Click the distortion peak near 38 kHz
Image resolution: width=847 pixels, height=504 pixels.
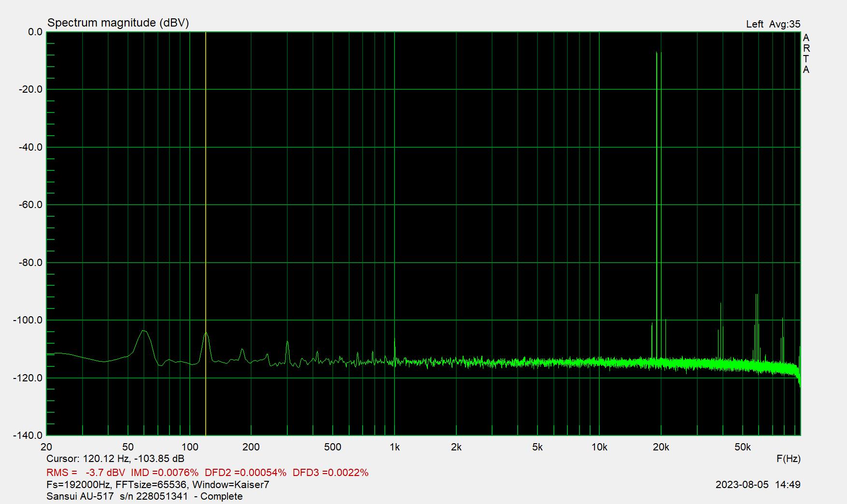click(720, 331)
